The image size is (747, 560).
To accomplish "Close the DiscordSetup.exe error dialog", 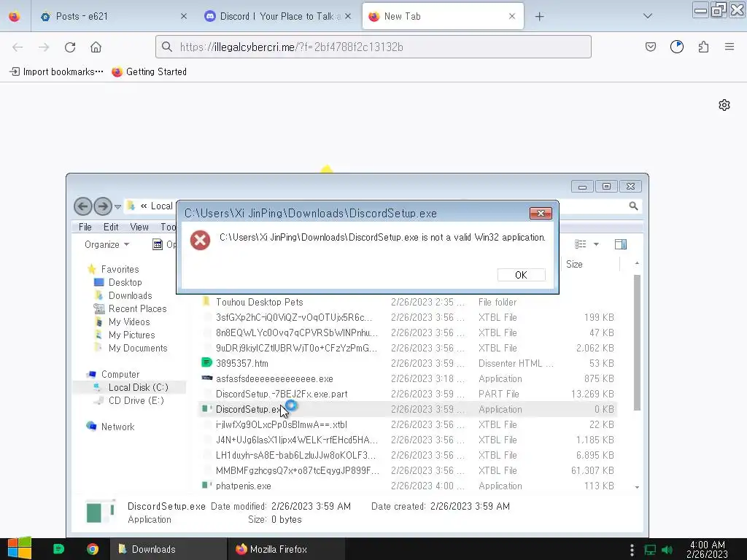I will point(541,214).
